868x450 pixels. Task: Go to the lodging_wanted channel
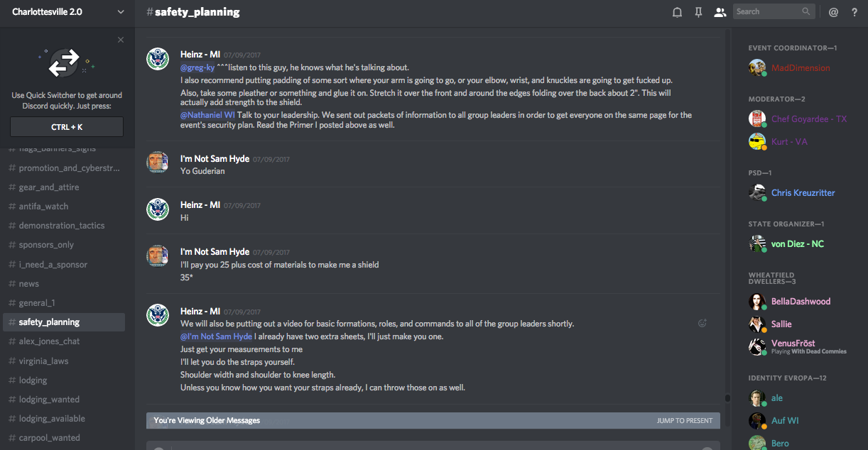(49, 400)
